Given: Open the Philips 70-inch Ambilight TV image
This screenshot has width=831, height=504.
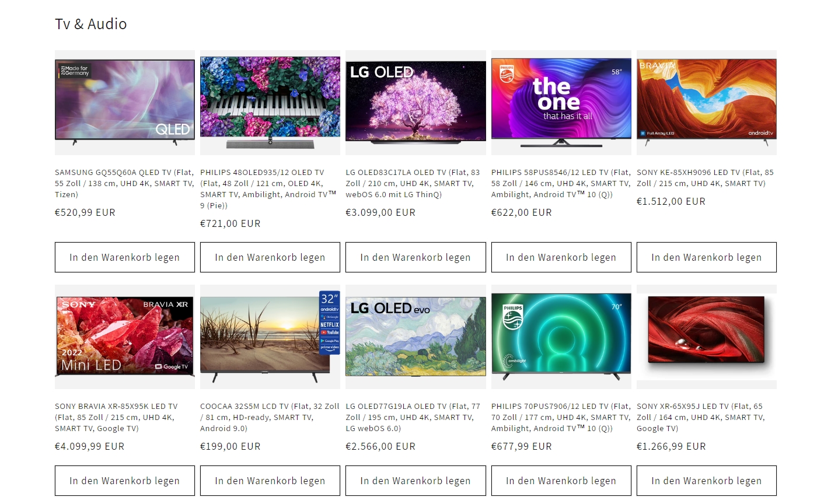Looking at the screenshot, I should pos(561,337).
